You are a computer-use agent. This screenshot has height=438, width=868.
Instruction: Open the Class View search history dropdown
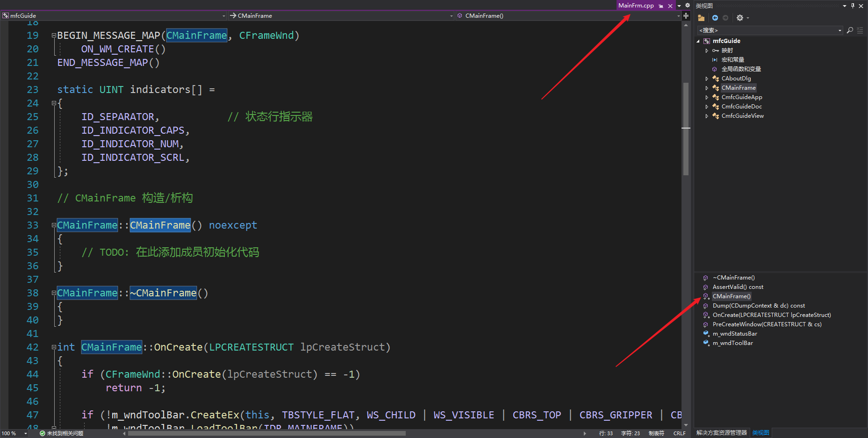840,30
